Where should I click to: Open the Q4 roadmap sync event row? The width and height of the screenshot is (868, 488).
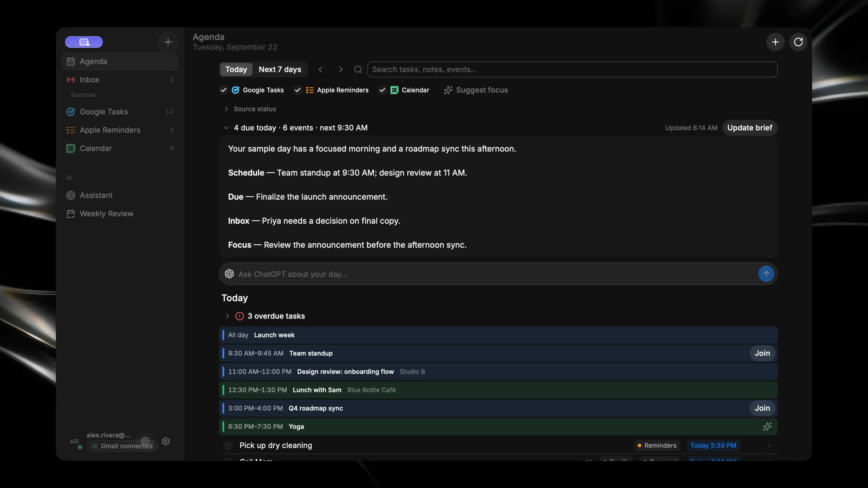[x=498, y=408]
